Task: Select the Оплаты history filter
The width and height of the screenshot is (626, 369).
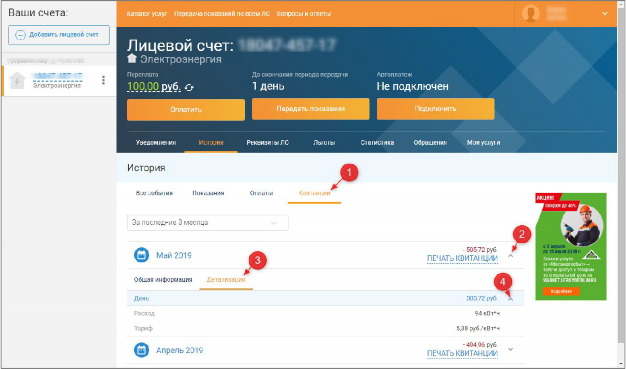Action: click(x=261, y=193)
